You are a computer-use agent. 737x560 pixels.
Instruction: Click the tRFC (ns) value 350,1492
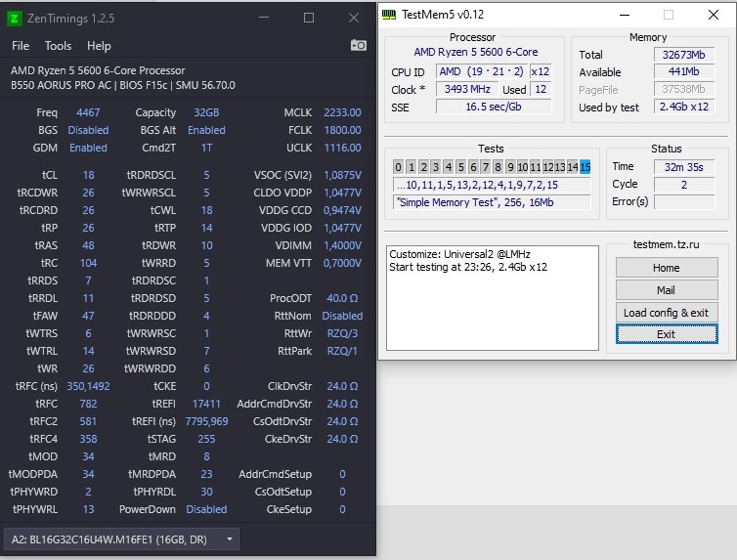click(x=88, y=386)
